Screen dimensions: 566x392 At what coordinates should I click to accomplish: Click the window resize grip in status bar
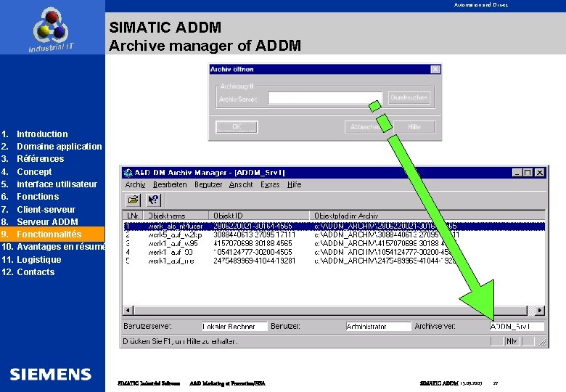(542, 342)
